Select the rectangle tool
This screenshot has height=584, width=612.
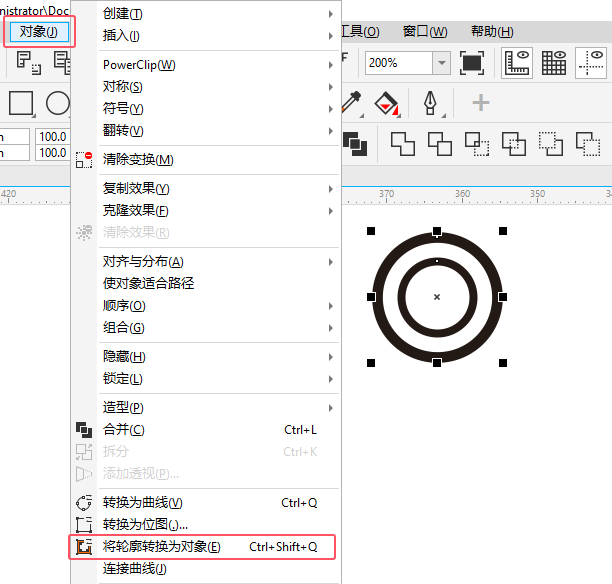coord(21,103)
